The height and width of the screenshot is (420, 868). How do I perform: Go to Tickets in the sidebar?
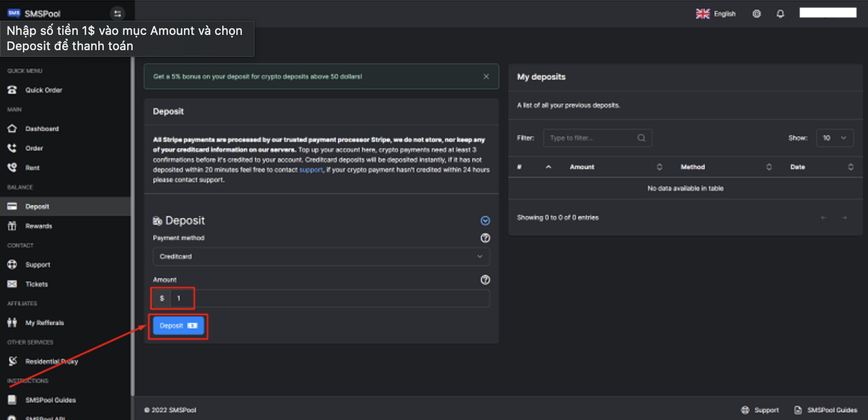coord(36,284)
